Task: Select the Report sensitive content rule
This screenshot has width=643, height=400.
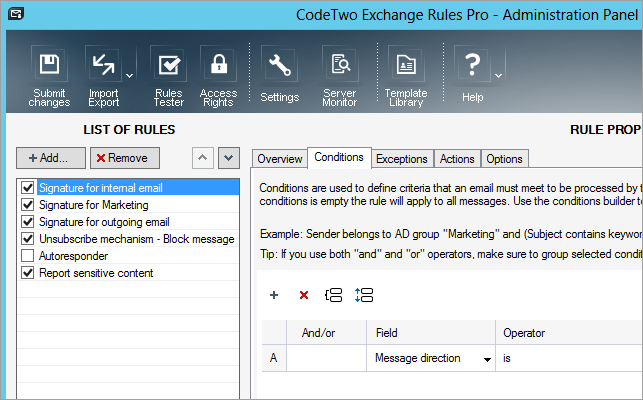Action: tap(138, 273)
